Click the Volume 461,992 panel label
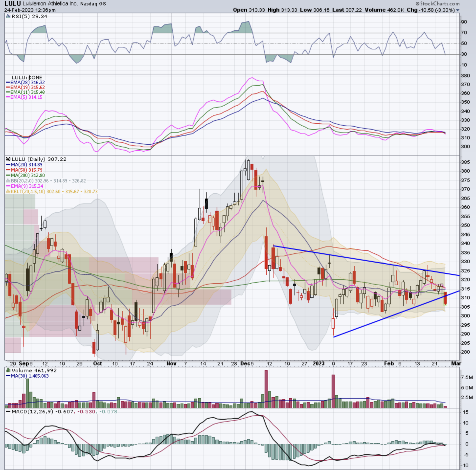476x470 pixels. [34, 370]
